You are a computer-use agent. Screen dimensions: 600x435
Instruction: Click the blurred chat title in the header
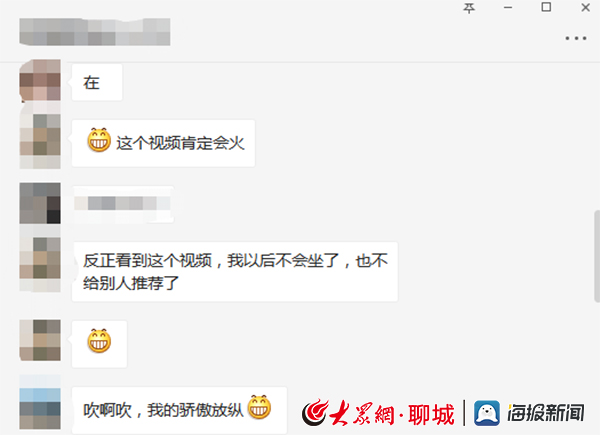point(95,32)
